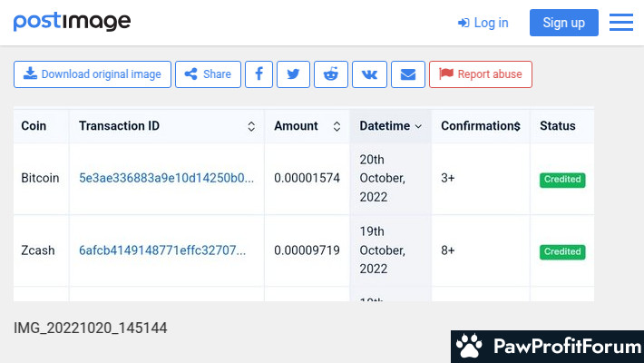Click the Credited badge in Bitcoin row
The image size is (644, 363).
[562, 180]
